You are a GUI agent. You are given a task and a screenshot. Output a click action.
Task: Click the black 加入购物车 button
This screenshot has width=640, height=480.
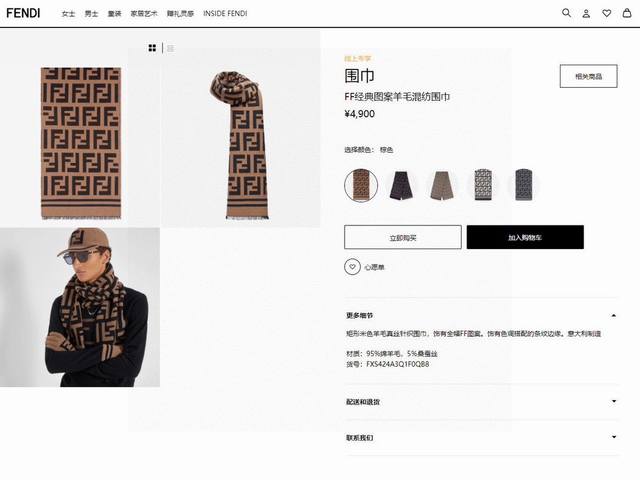coord(525,237)
